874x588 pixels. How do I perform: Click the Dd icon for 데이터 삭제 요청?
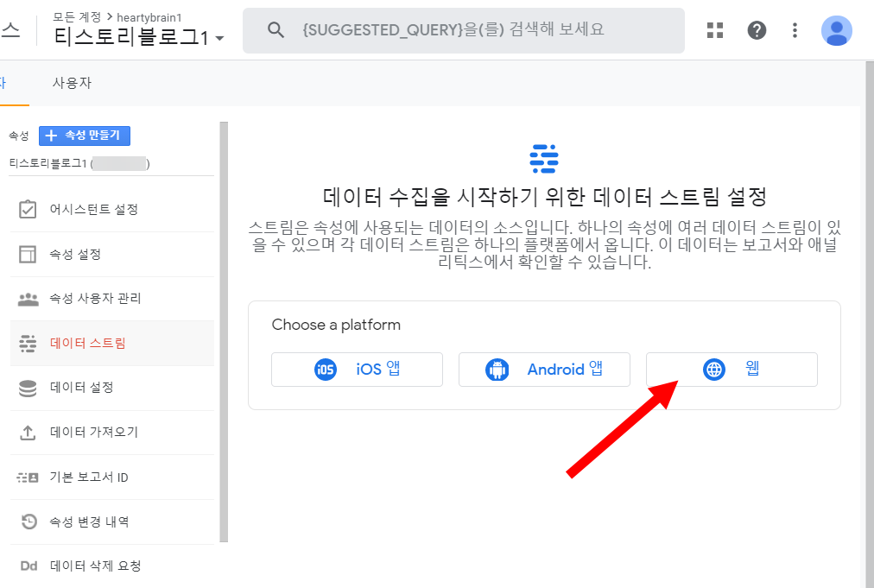click(x=28, y=566)
